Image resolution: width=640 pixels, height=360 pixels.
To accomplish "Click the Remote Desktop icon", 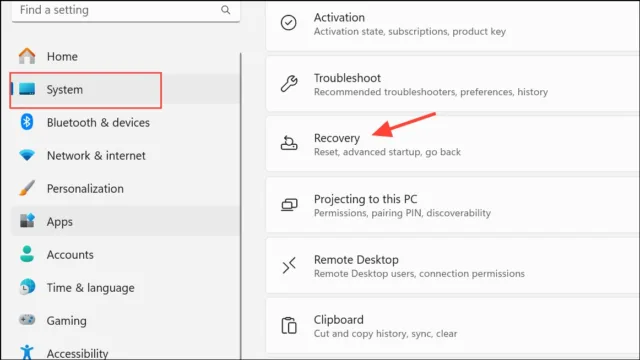I will [x=289, y=265].
